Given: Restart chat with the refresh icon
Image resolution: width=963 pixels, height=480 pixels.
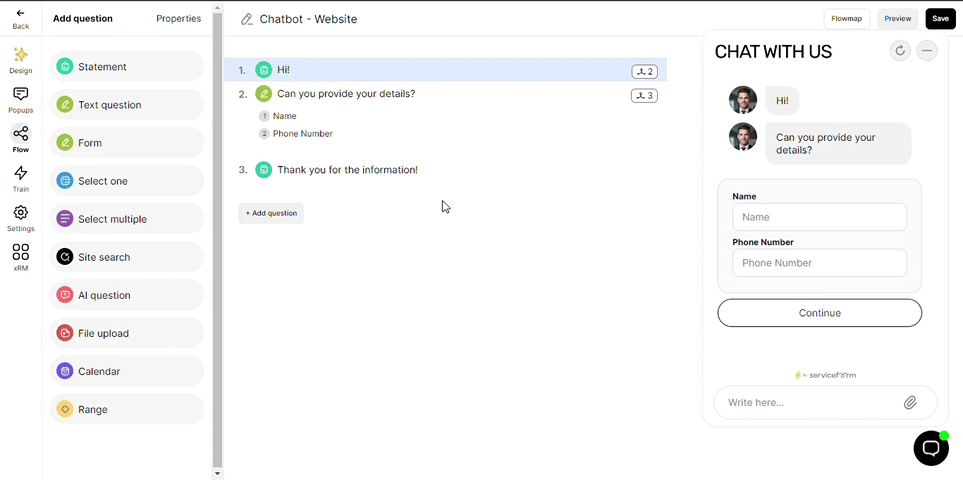Looking at the screenshot, I should pyautogui.click(x=900, y=51).
